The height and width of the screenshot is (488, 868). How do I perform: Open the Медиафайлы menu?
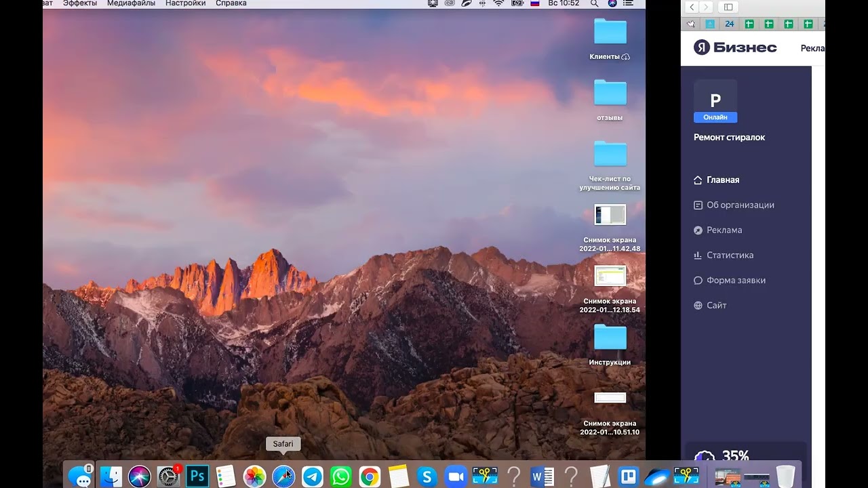pyautogui.click(x=131, y=3)
